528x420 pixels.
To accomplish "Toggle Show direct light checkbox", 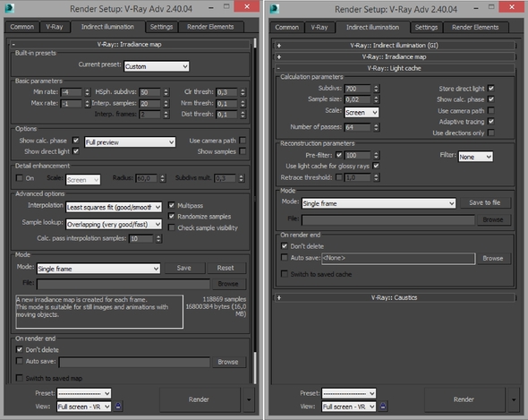I will click(76, 151).
